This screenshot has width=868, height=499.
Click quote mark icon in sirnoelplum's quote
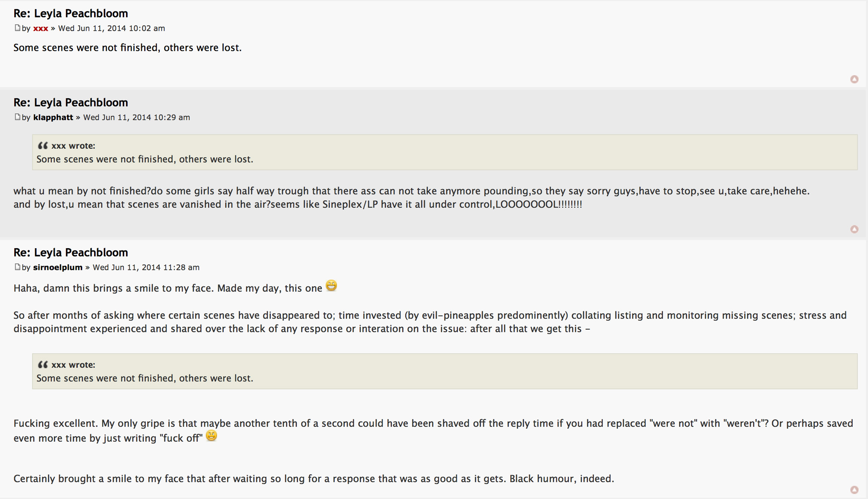pos(43,364)
